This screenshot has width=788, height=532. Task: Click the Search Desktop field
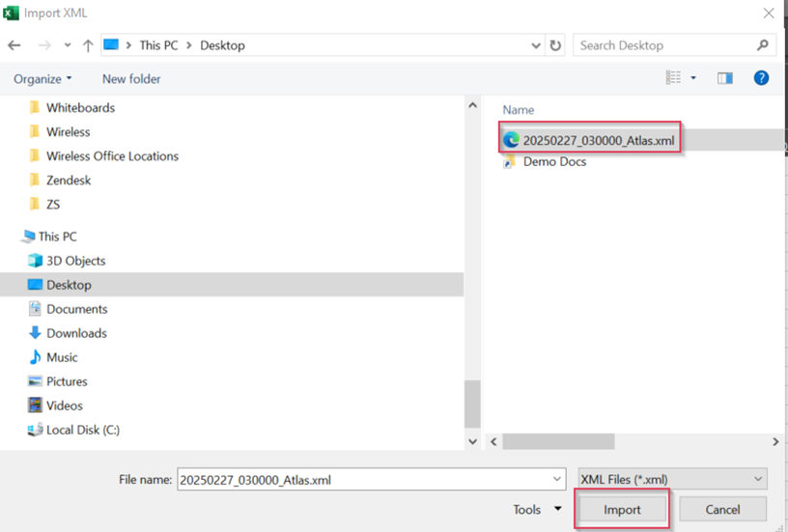(x=666, y=45)
